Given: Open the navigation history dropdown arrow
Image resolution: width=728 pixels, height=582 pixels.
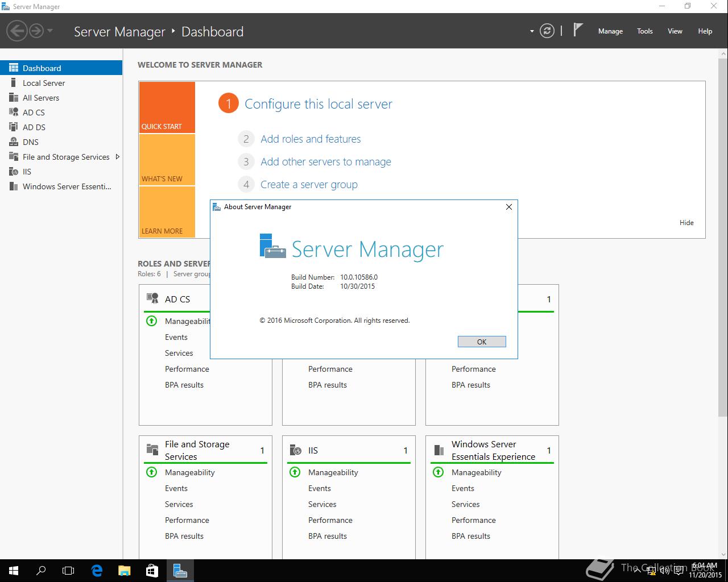Looking at the screenshot, I should (50, 31).
